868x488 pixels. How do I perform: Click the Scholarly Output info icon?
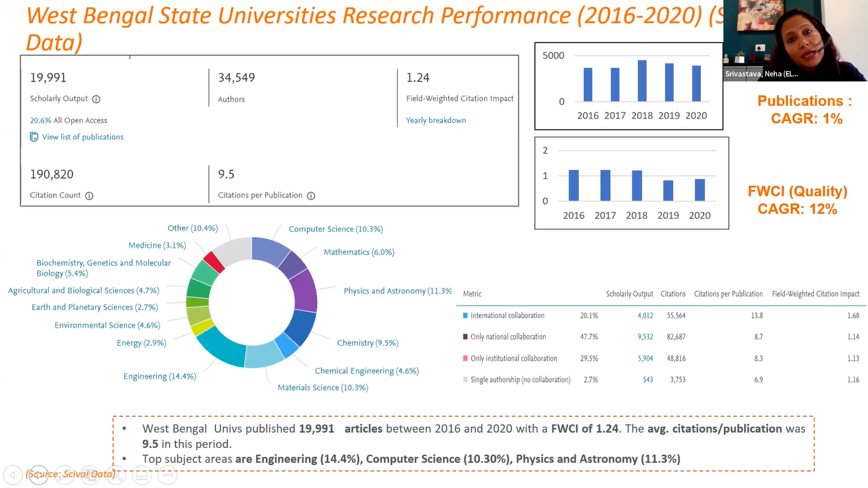coord(97,99)
